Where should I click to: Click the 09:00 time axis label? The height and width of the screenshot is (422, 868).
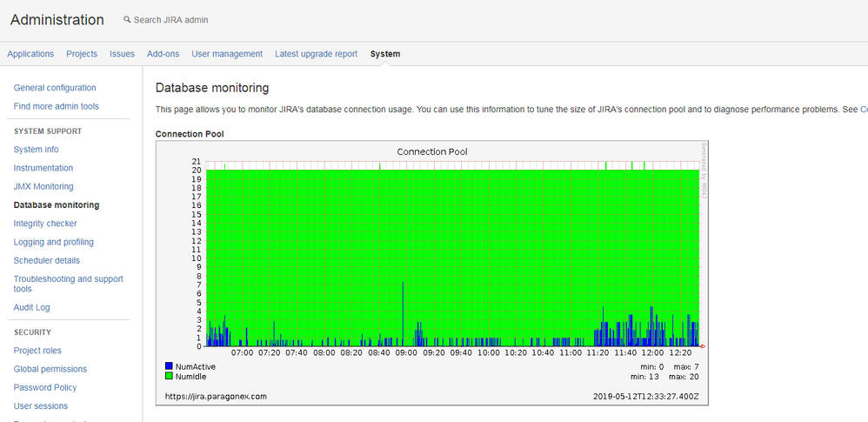406,352
